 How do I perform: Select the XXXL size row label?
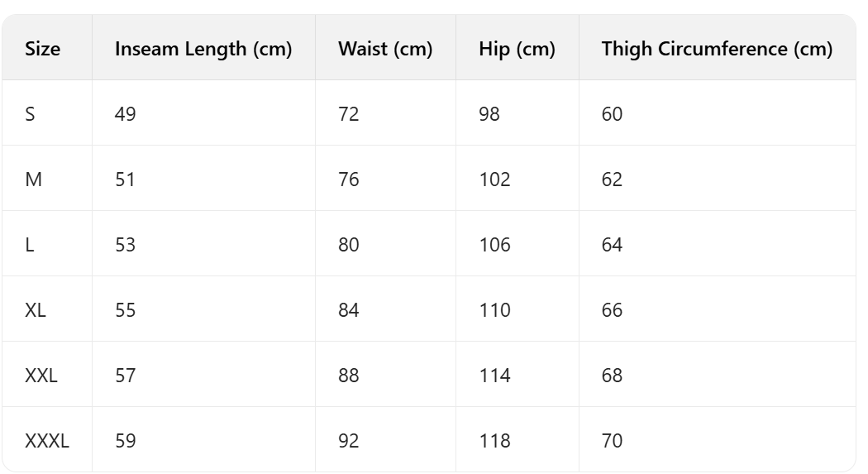click(47, 441)
